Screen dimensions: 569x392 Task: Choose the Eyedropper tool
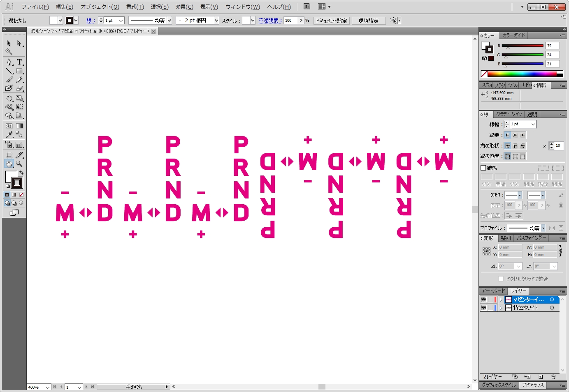(x=9, y=134)
